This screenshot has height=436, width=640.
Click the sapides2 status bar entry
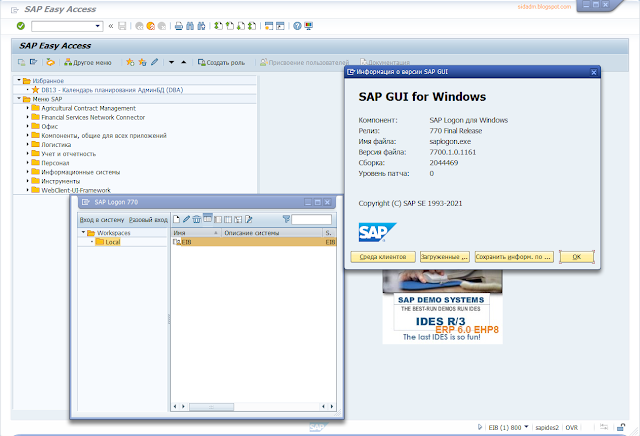pos(547,427)
